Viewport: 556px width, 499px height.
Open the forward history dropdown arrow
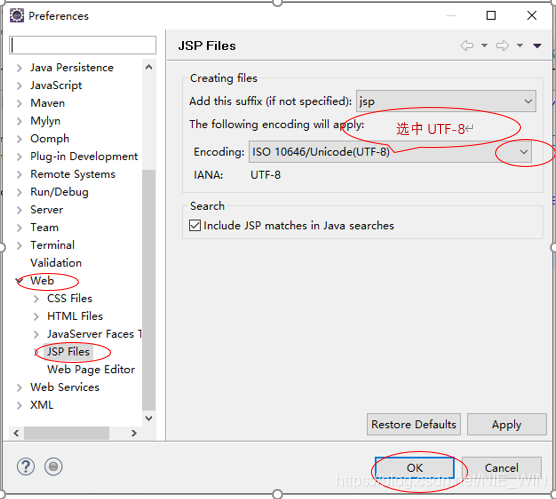coord(519,45)
